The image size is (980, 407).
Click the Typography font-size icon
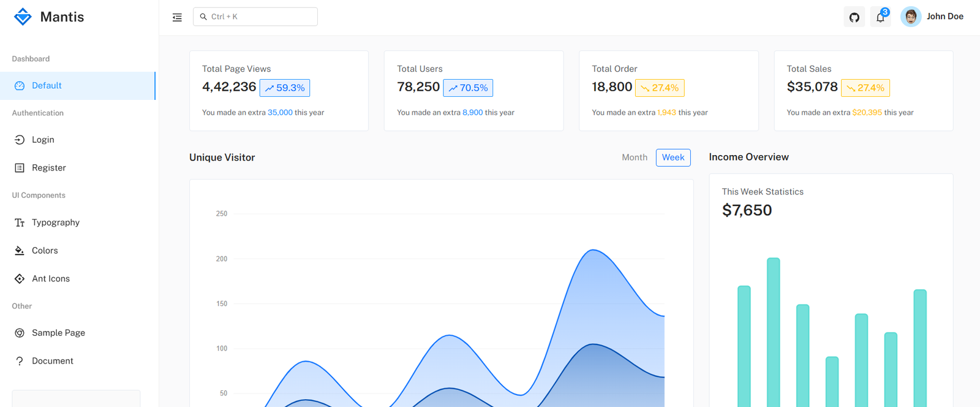pos(20,223)
